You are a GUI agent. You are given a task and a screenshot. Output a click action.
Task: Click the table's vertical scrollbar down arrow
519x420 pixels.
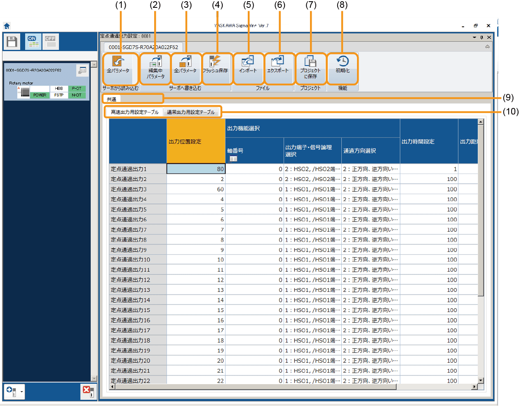coord(481,380)
